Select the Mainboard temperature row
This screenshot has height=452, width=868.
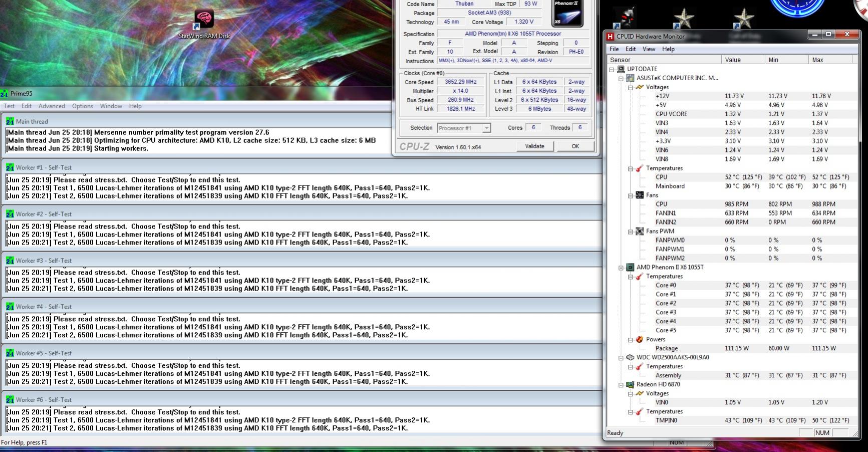click(x=732, y=186)
